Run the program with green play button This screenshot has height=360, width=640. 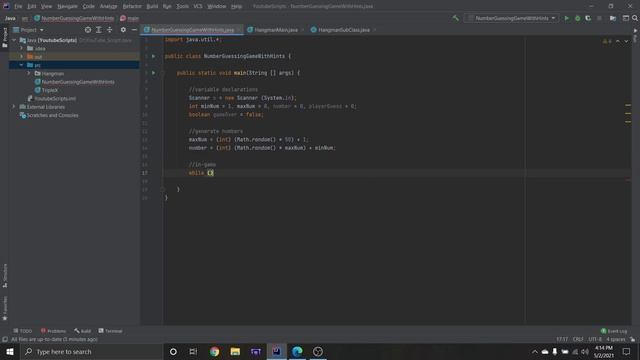pos(567,18)
